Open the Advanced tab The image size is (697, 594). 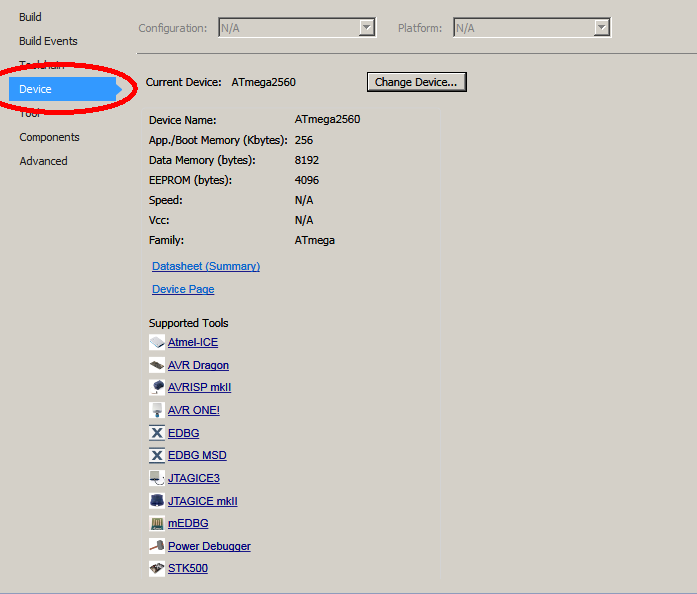click(43, 161)
